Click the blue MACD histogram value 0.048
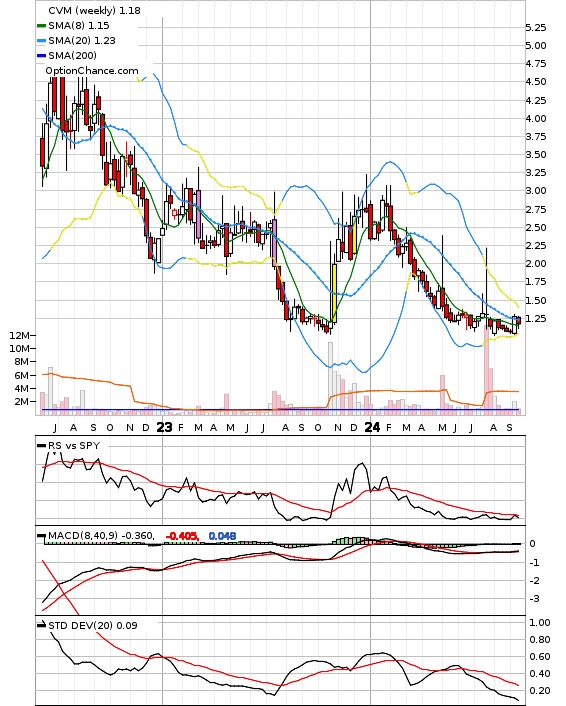 coord(222,536)
